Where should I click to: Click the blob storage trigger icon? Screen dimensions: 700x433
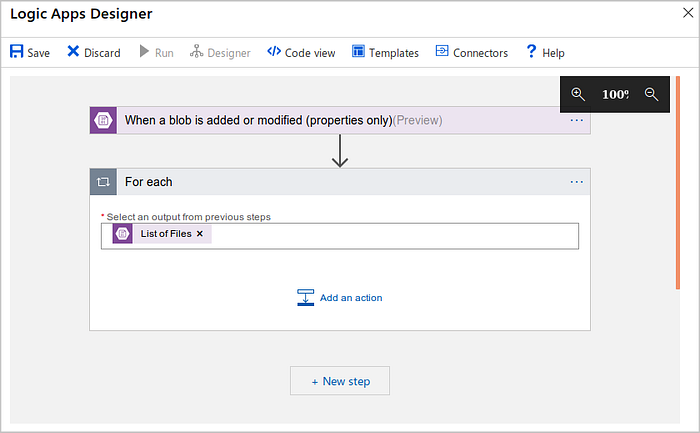pos(104,120)
